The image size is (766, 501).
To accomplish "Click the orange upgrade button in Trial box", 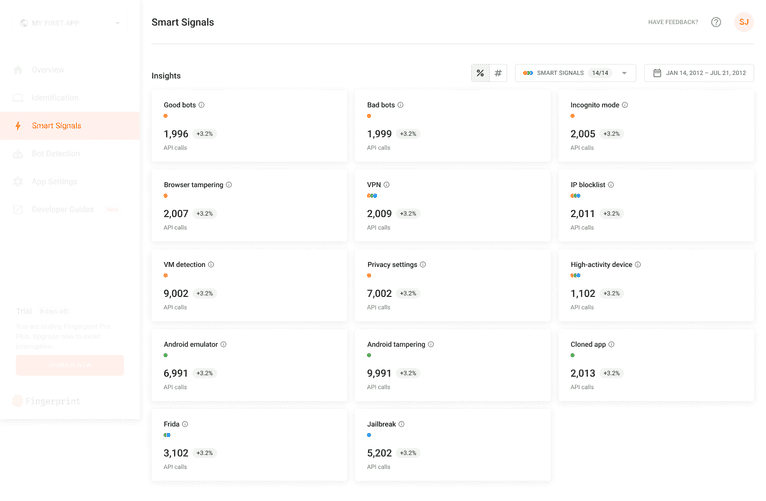I will 70,365.
